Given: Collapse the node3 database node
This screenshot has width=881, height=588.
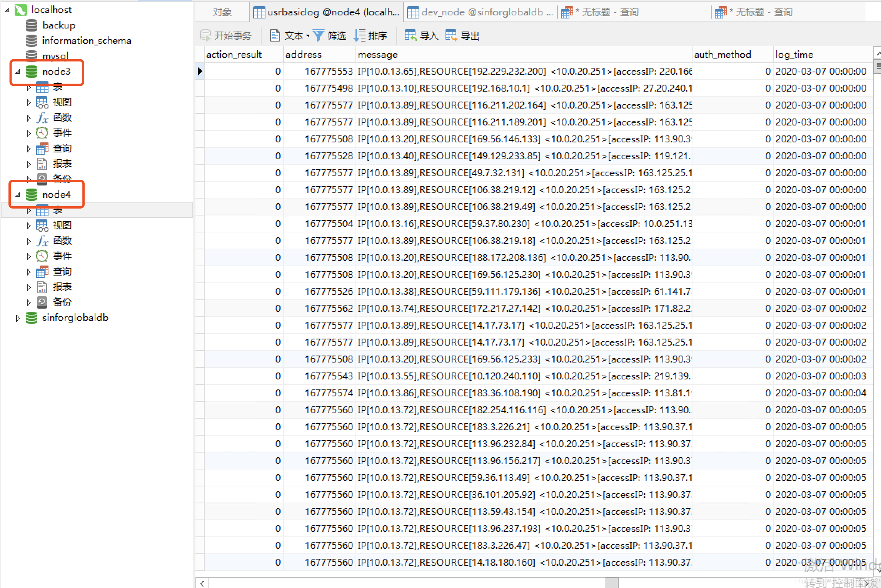Looking at the screenshot, I should tap(18, 72).
